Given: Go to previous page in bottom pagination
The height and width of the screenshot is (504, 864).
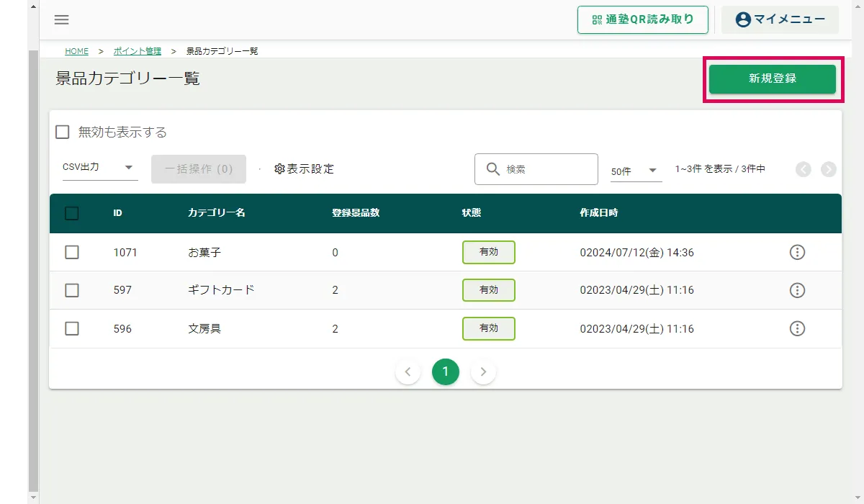Looking at the screenshot, I should 408,372.
